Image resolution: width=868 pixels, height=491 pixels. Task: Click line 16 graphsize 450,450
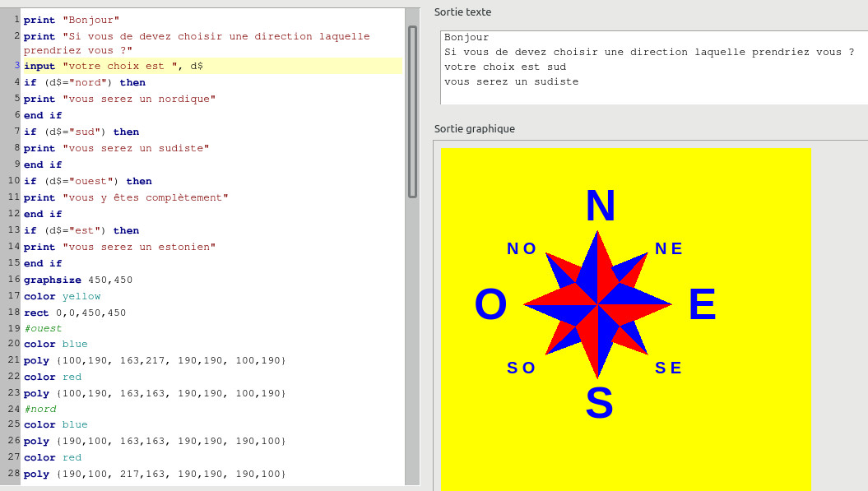pos(78,280)
